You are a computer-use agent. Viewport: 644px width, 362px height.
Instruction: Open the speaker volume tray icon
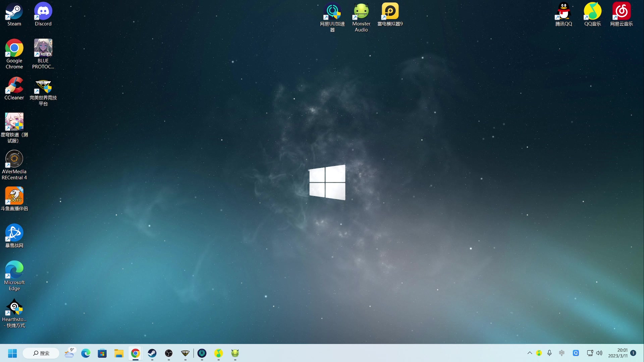599,353
